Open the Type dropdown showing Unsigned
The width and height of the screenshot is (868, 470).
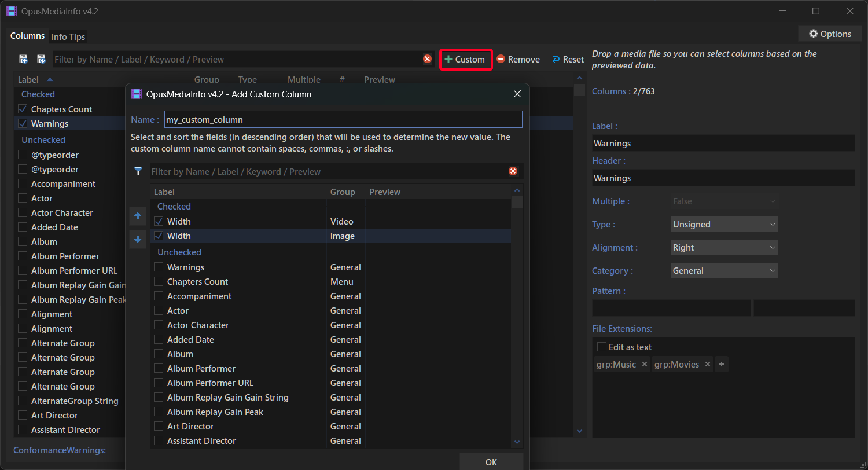coord(724,225)
